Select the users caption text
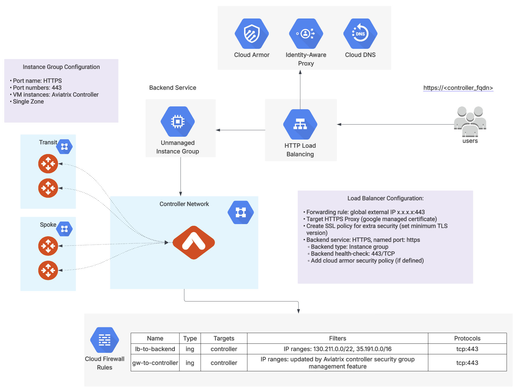This screenshot has height=392, width=532. point(470,141)
